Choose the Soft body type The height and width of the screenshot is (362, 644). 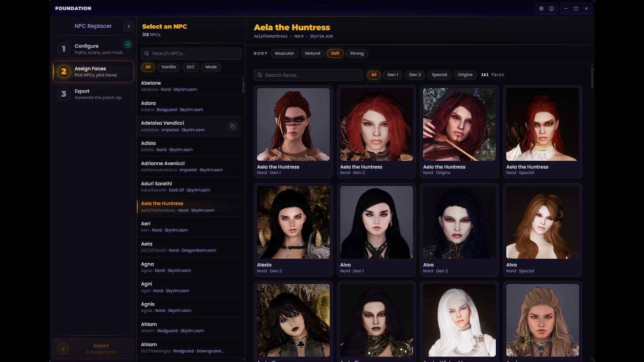pos(335,53)
